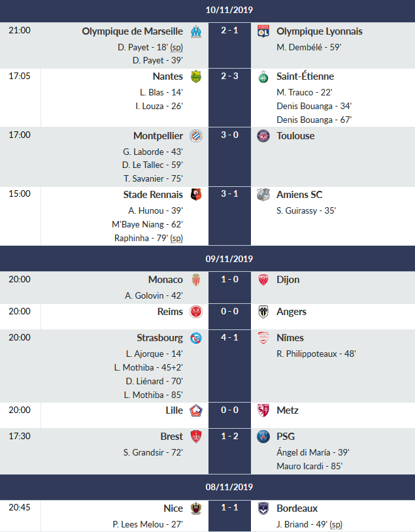Click the Saint-Étienne green club crest
The width and height of the screenshot is (415, 532).
pyautogui.click(x=263, y=76)
